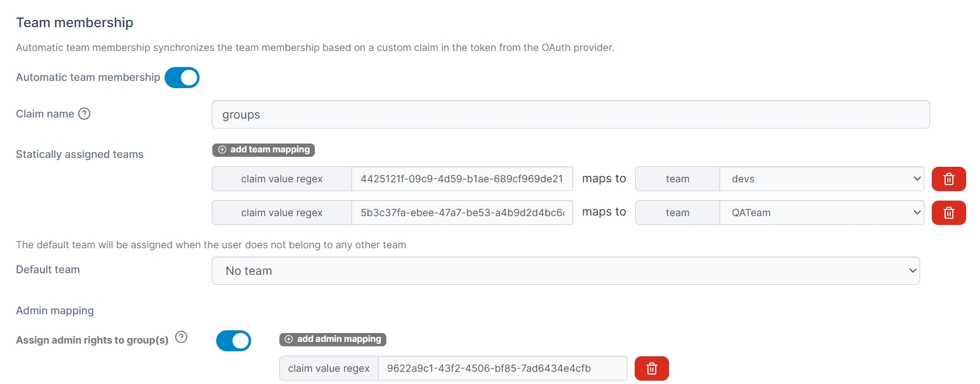The image size is (980, 384).
Task: Click the team label beside QATeam
Action: (x=677, y=213)
